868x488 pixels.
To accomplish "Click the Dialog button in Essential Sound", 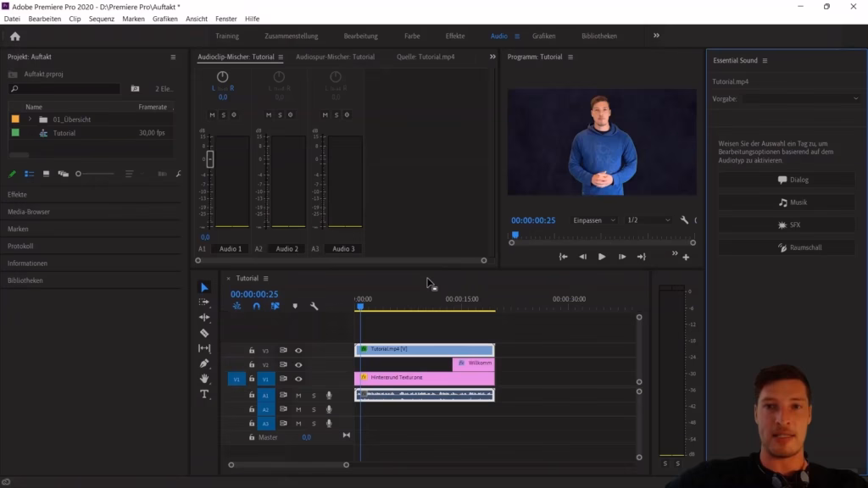I will click(x=786, y=180).
